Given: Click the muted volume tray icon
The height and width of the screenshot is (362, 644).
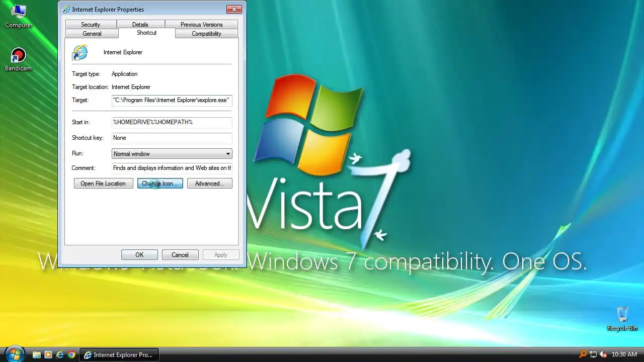Looking at the screenshot, I should click(603, 354).
